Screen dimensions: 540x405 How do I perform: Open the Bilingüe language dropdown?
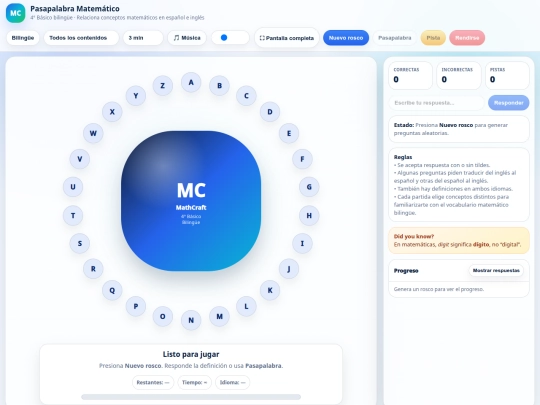tap(23, 38)
